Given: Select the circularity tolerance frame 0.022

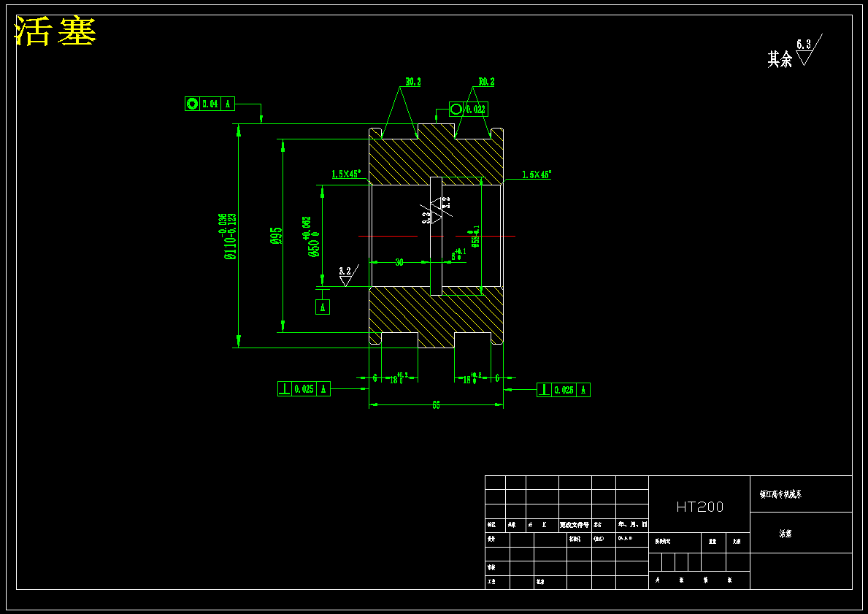Looking at the screenshot, I should tap(469, 109).
